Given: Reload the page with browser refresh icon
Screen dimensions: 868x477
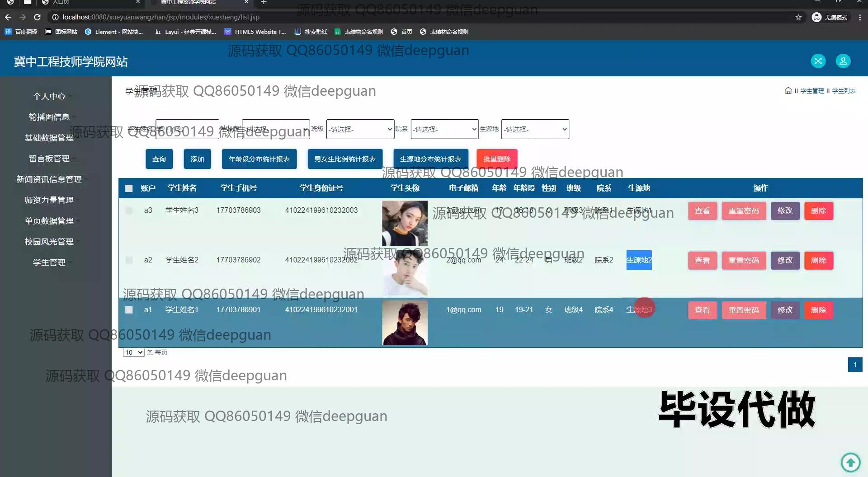Looking at the screenshot, I should [38, 17].
